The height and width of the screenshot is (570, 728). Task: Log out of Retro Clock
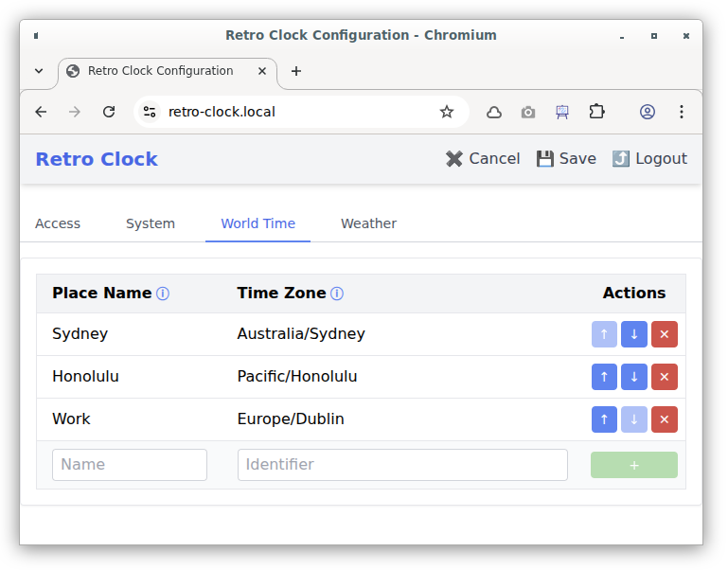(x=649, y=159)
